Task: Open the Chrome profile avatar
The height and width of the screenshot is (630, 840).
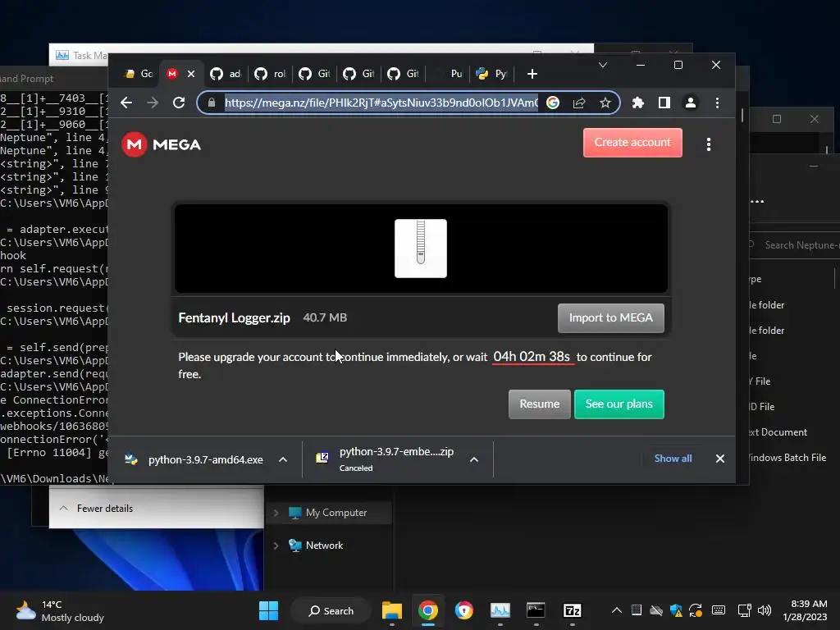Action: (691, 103)
